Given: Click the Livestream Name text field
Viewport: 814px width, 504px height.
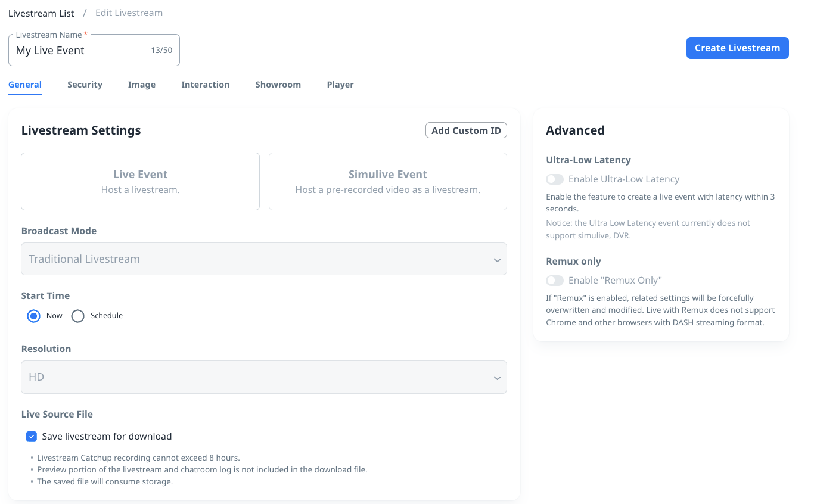Looking at the screenshot, I should pyautogui.click(x=80, y=51).
